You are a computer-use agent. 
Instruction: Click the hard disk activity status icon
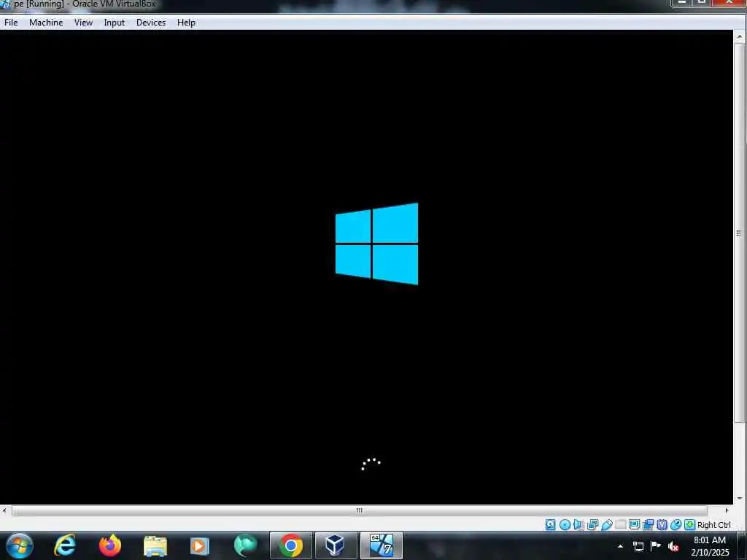click(551, 525)
